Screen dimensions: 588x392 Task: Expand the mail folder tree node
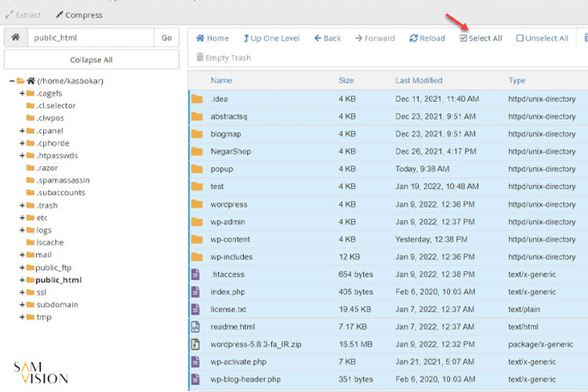[22, 255]
